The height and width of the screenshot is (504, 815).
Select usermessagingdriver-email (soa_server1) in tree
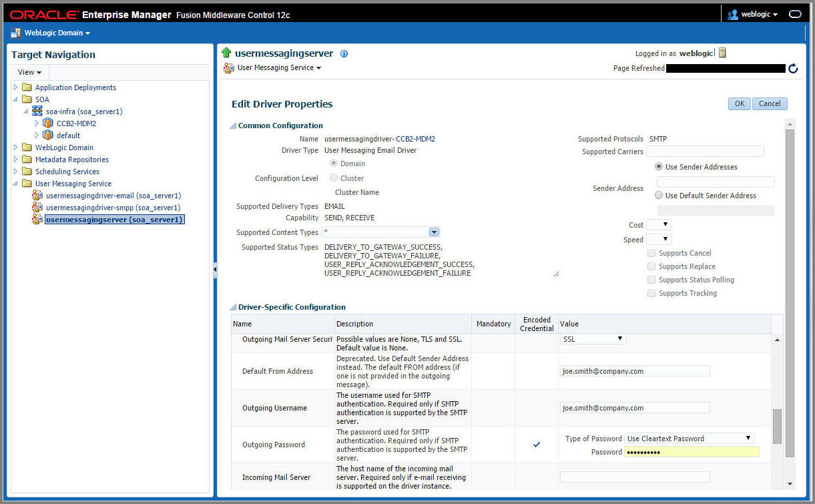[113, 196]
